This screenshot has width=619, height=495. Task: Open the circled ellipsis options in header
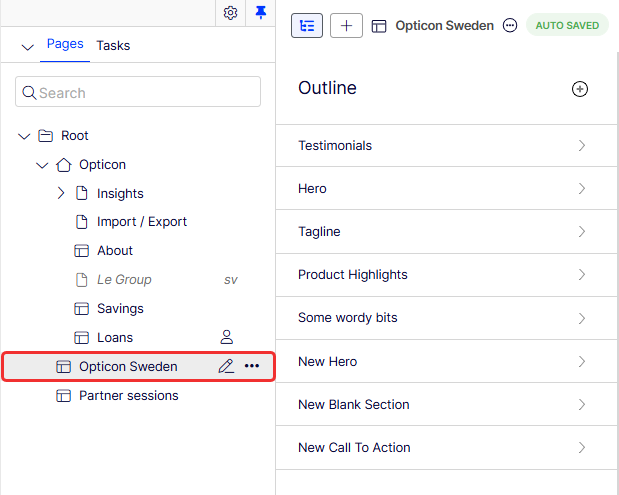point(510,26)
